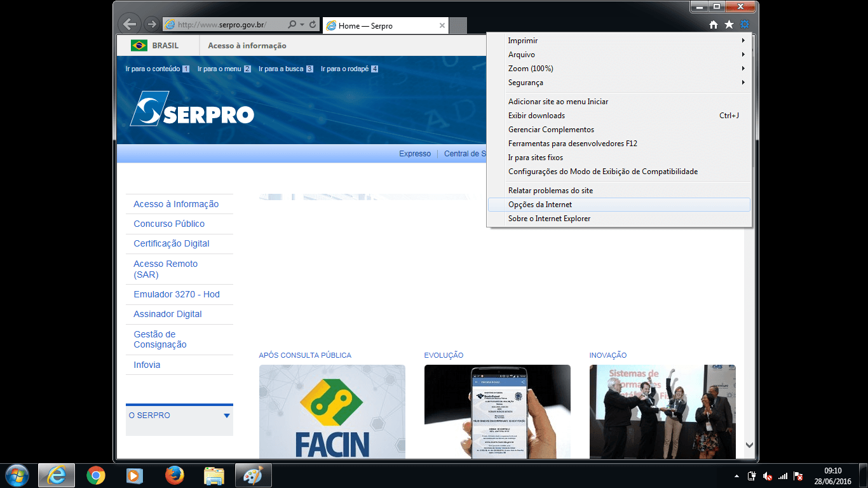Viewport: 868px width, 488px height.
Task: Click BRASIL in the government bar
Action: (165, 46)
